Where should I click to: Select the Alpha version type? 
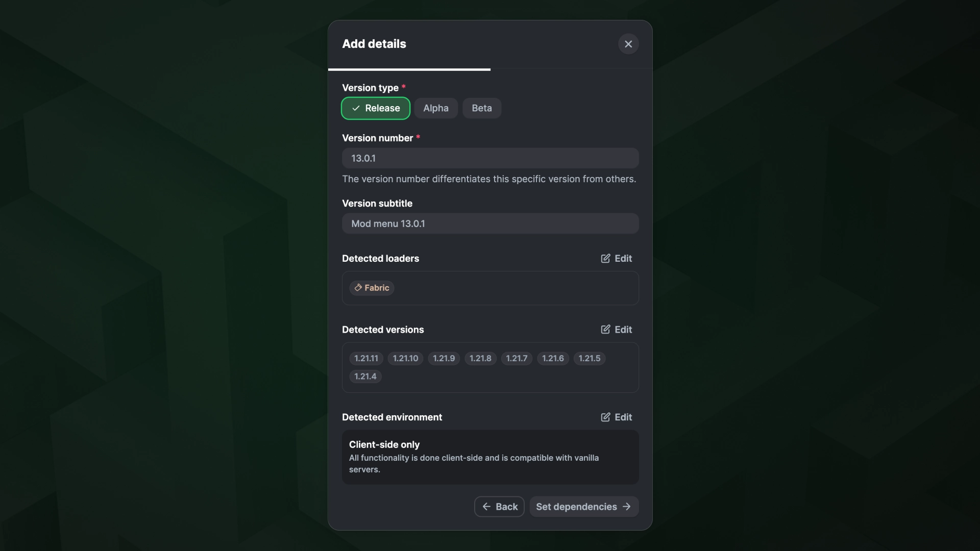pos(435,108)
